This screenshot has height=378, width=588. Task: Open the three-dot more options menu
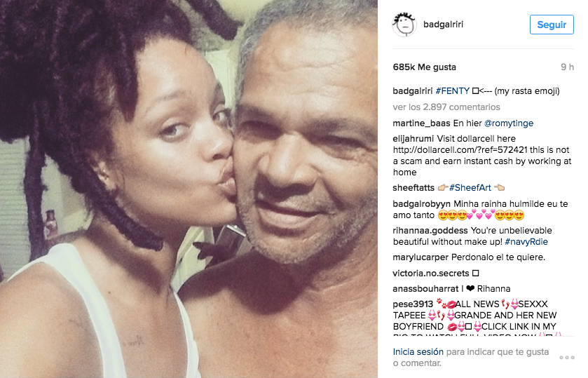567,358
